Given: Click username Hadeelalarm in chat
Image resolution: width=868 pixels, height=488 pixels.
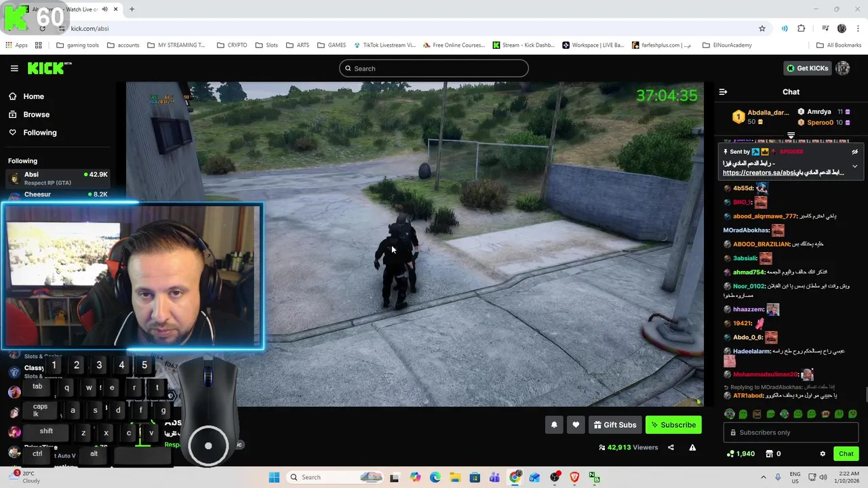Looking at the screenshot, I should click(751, 352).
